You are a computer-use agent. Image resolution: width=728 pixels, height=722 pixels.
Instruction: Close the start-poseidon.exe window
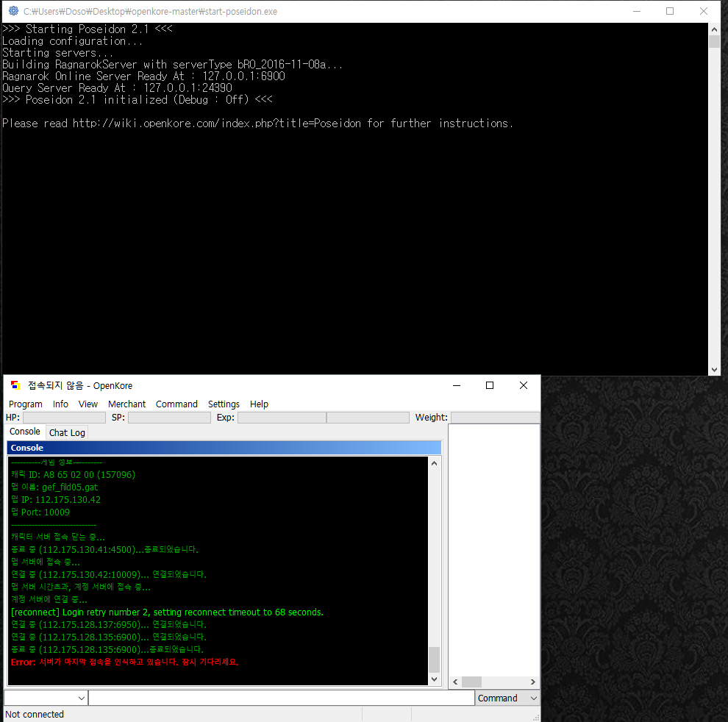coord(704,11)
